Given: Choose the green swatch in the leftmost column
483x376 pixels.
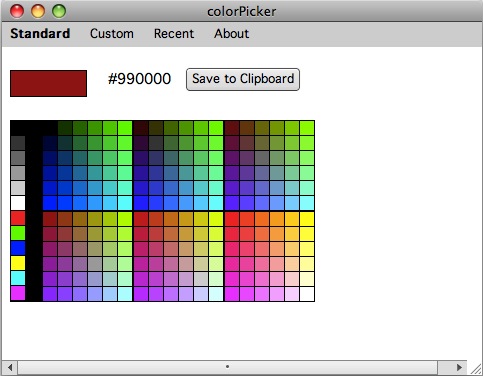Looking at the screenshot, I should click(x=18, y=233).
